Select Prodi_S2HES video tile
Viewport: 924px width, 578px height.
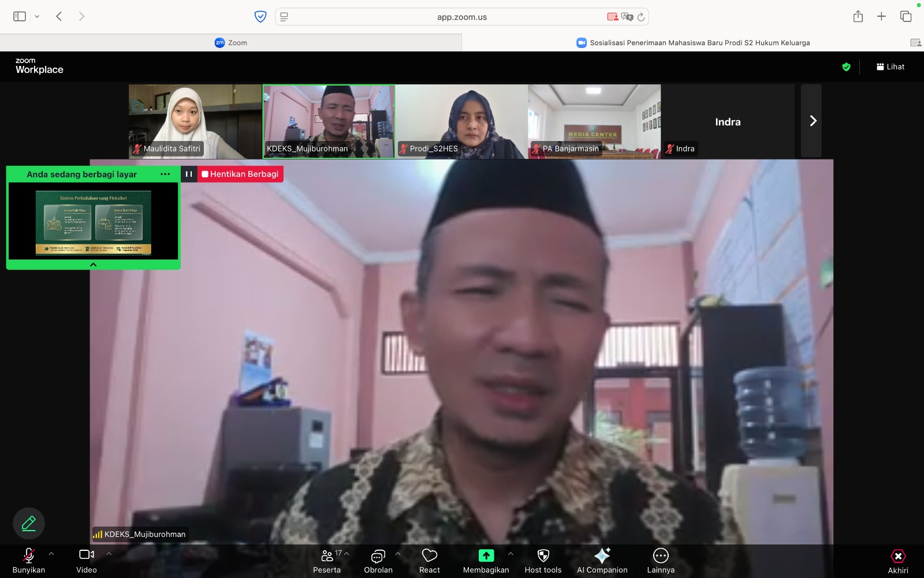click(x=461, y=121)
